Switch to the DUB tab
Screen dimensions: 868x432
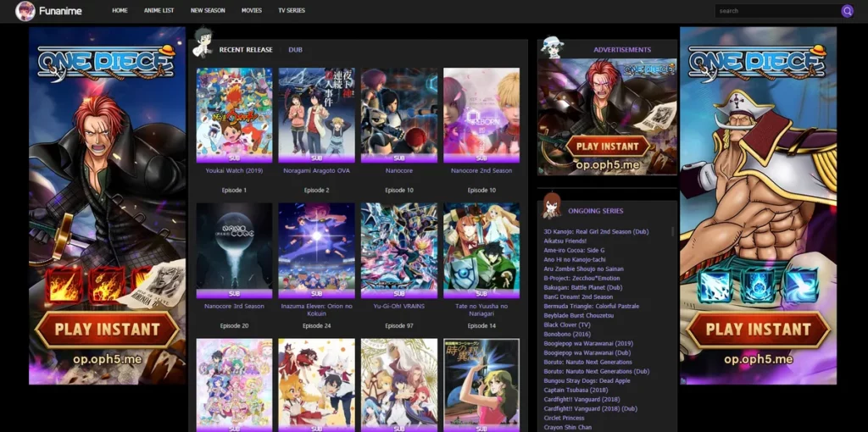(295, 50)
